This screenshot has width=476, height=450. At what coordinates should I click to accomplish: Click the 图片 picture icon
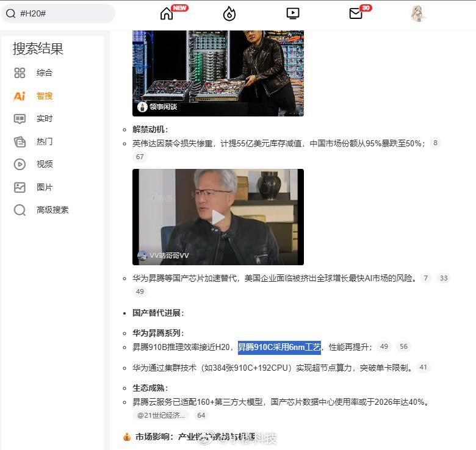20,187
